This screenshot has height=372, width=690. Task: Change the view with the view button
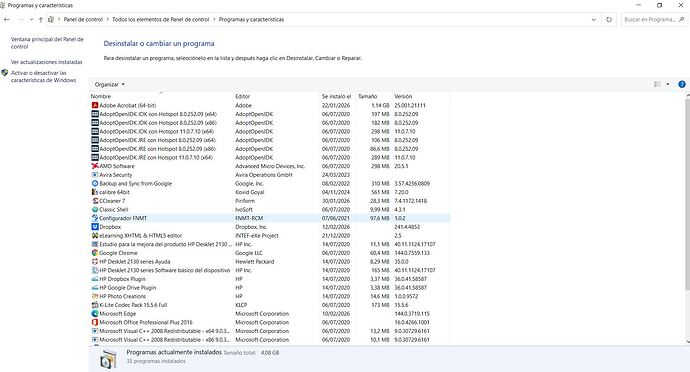[657, 84]
